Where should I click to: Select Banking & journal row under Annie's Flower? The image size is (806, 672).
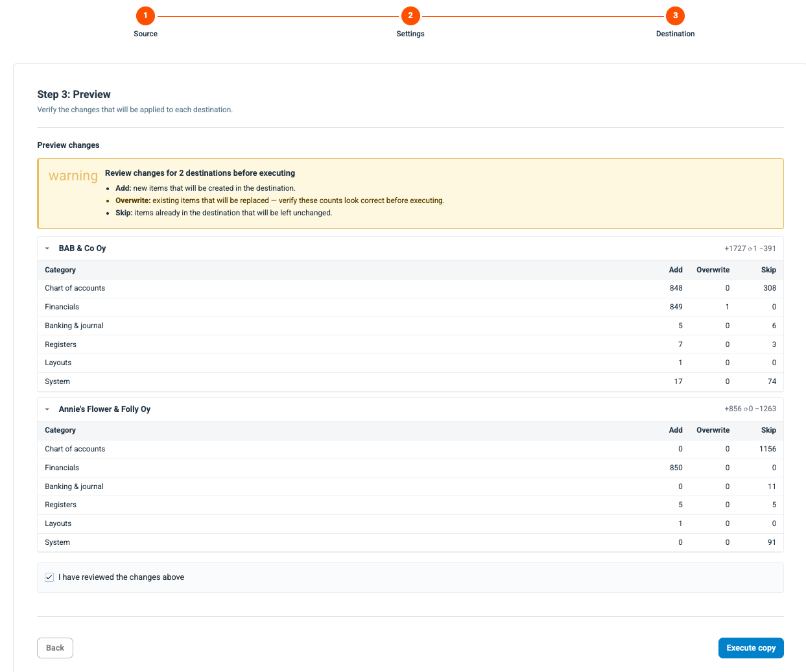tap(410, 486)
